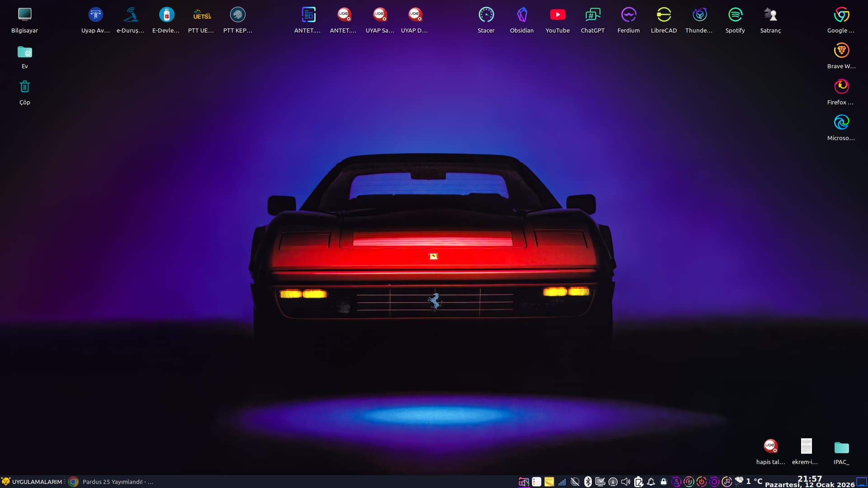The width and height of the screenshot is (868, 488).
Task: Launch the Ferdium messaging icon
Action: (x=628, y=15)
